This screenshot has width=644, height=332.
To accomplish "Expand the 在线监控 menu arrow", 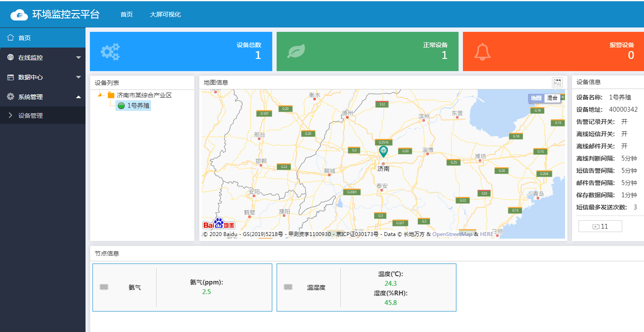I will click(x=79, y=58).
